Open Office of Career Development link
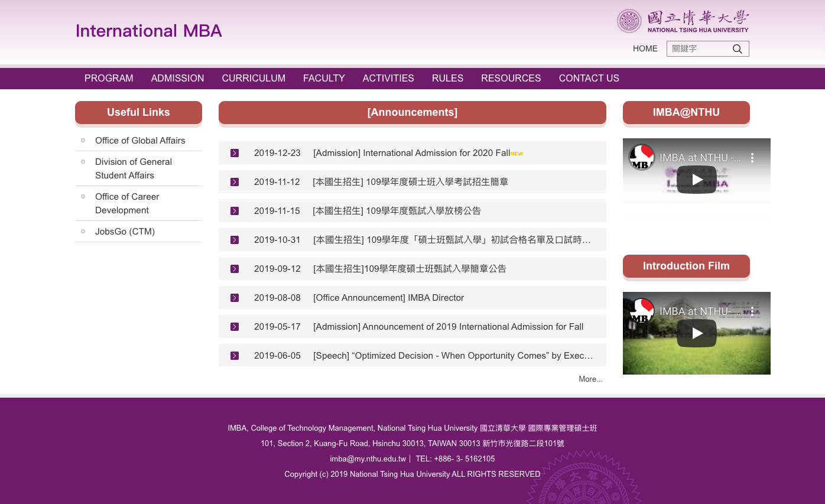 (x=127, y=203)
